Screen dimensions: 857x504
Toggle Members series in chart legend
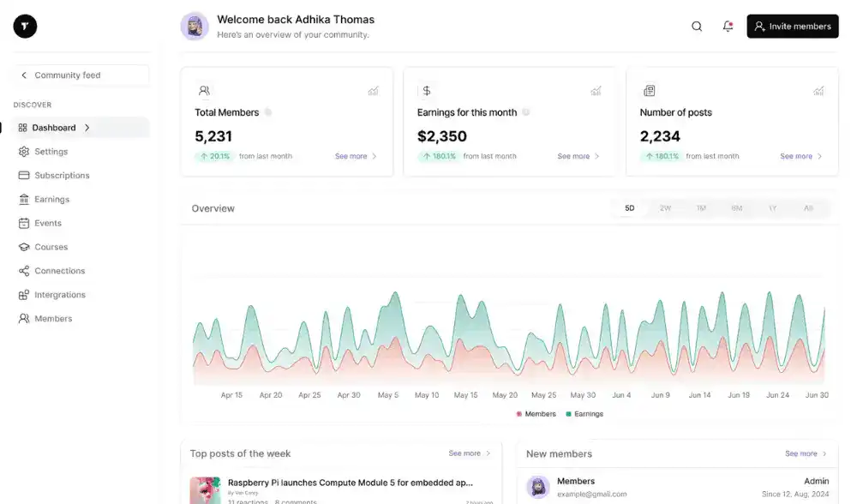pyautogui.click(x=536, y=414)
